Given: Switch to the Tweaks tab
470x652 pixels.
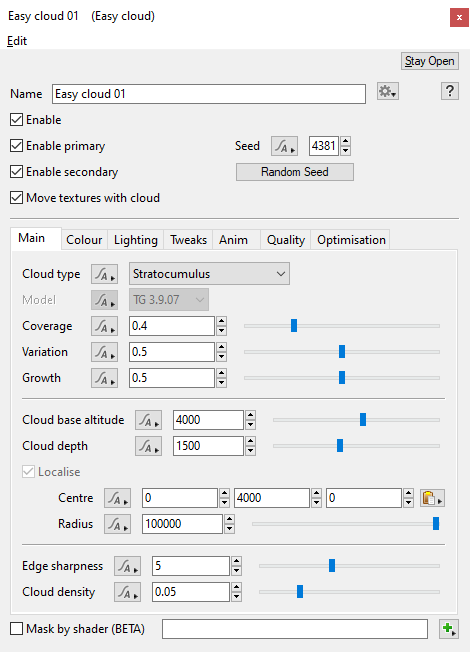Looking at the screenshot, I should point(188,240).
